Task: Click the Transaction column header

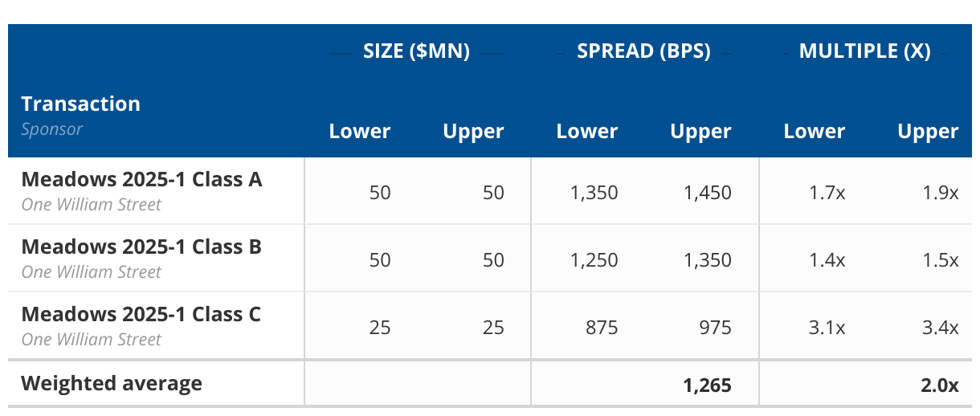Action: point(80,104)
